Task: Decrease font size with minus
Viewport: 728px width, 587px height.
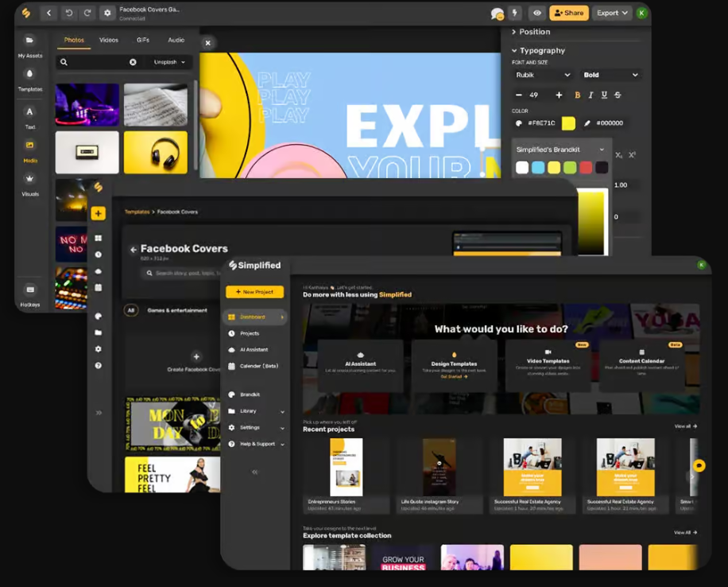Action: coord(519,95)
